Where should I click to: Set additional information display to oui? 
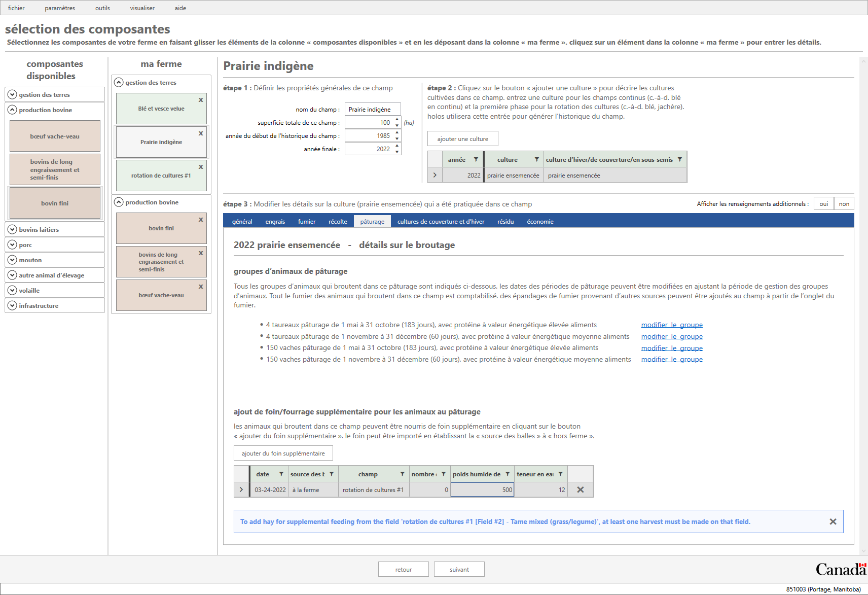824,203
